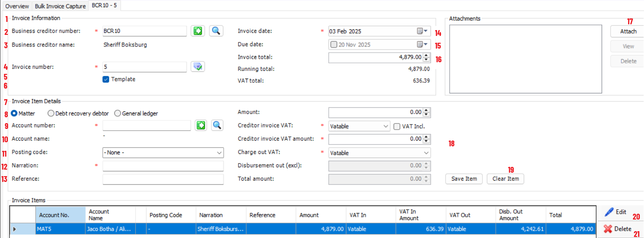Click the Narration column header
Image resolution: width=644 pixels, height=238 pixels.
click(x=221, y=215)
